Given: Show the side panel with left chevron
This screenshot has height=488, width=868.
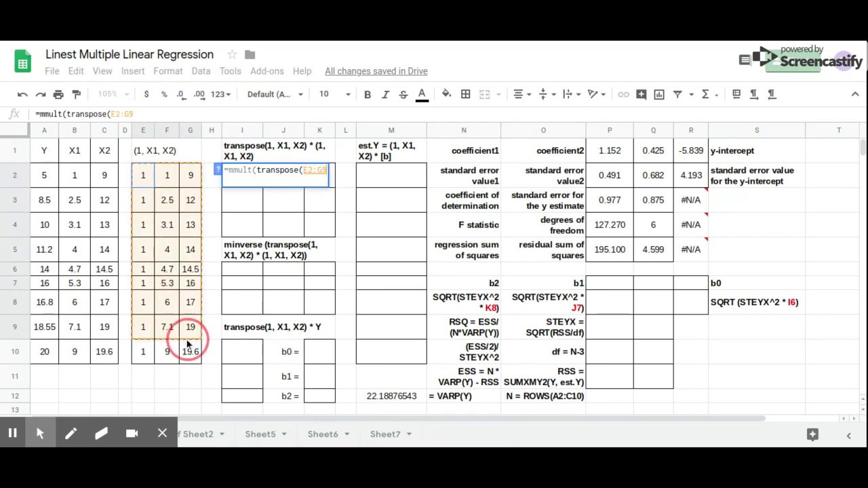Looking at the screenshot, I should click(x=848, y=435).
